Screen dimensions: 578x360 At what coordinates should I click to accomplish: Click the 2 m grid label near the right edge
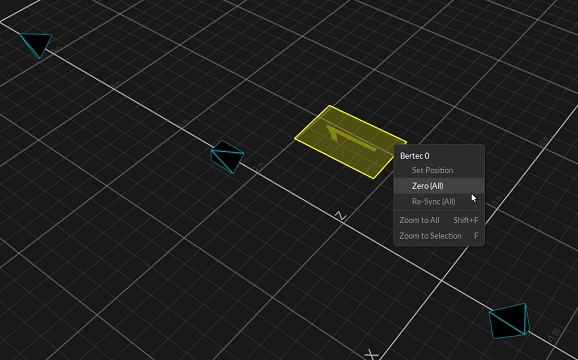(x=544, y=141)
